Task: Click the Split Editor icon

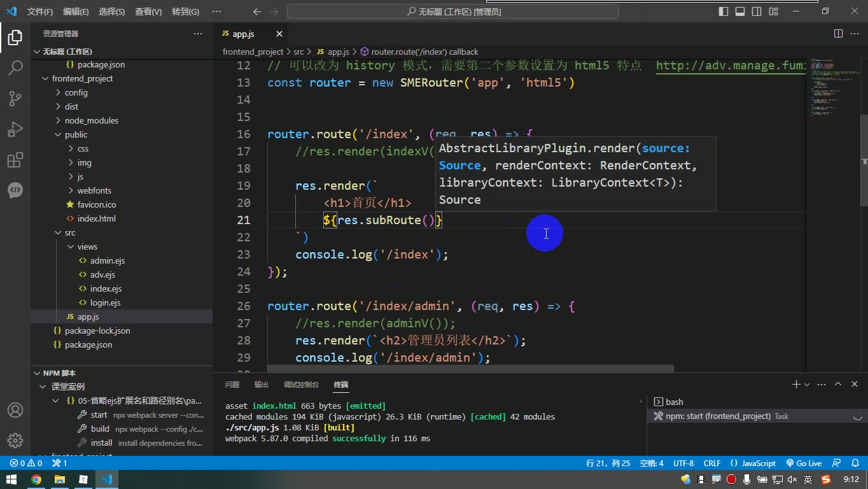Action: [838, 34]
